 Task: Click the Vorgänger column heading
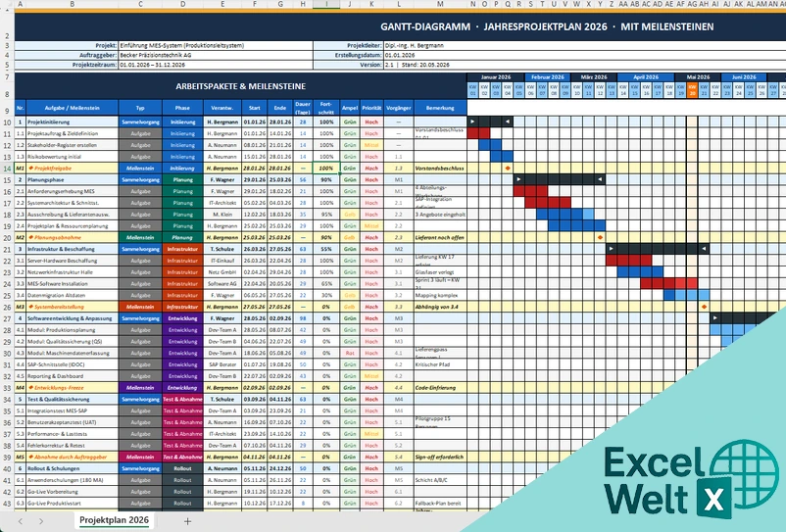[x=399, y=108]
